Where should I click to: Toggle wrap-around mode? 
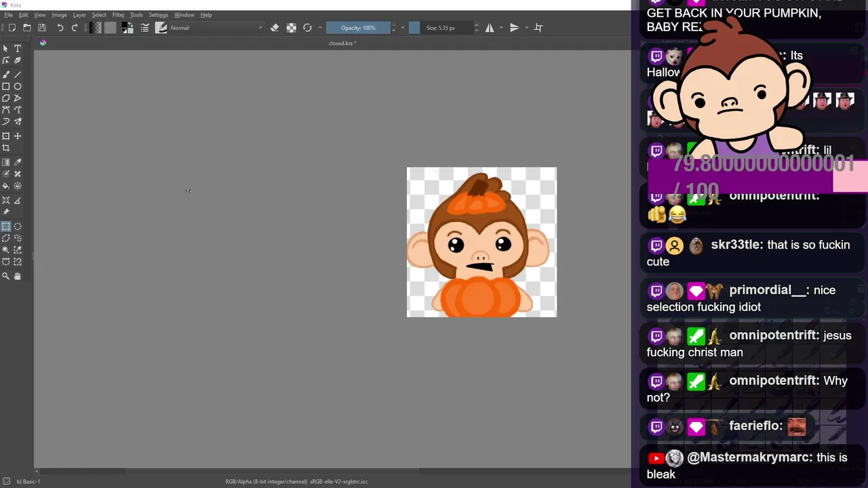[x=538, y=28]
